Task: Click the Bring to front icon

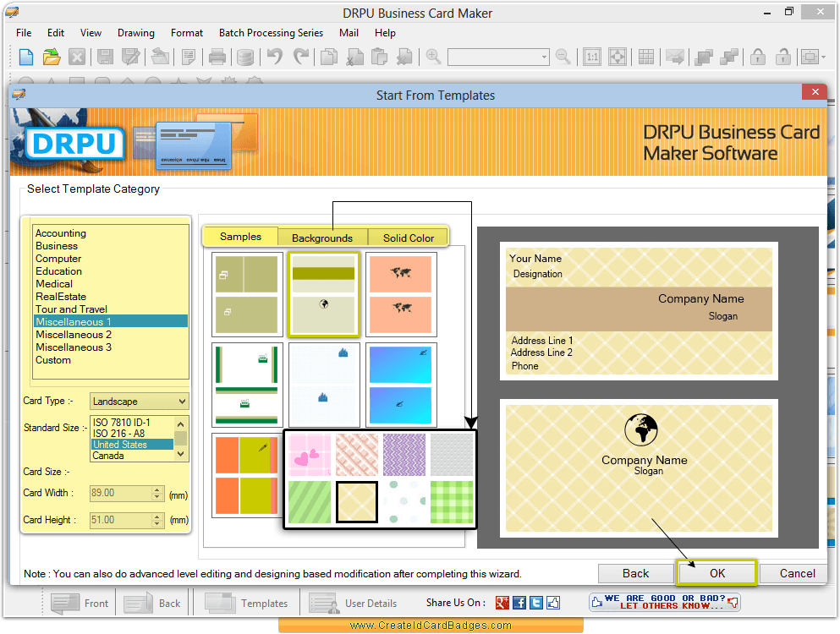Action: 703,57
